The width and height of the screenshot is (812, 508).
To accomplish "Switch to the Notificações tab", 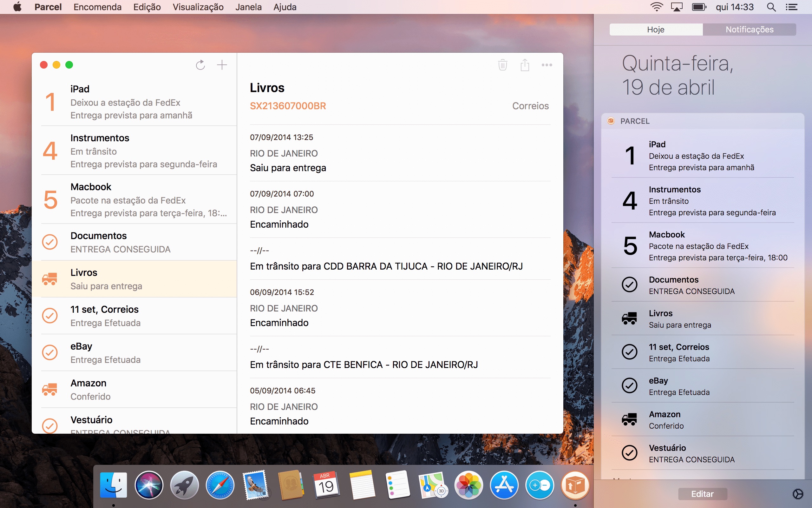I will pyautogui.click(x=750, y=30).
